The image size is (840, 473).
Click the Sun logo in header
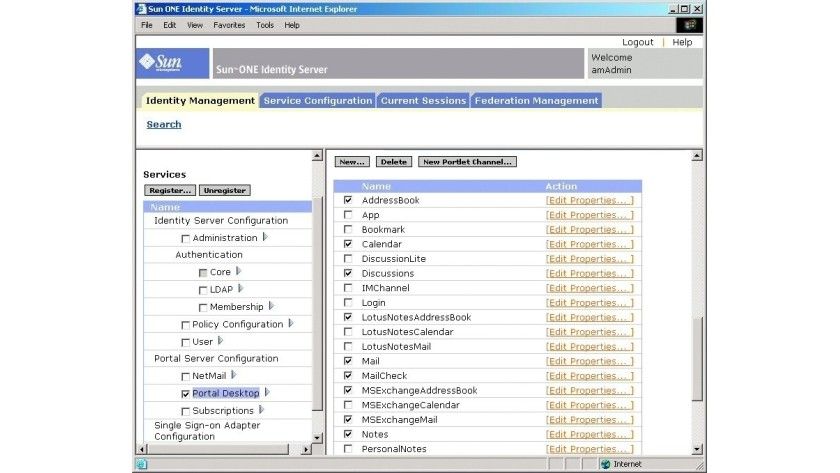coord(172,63)
